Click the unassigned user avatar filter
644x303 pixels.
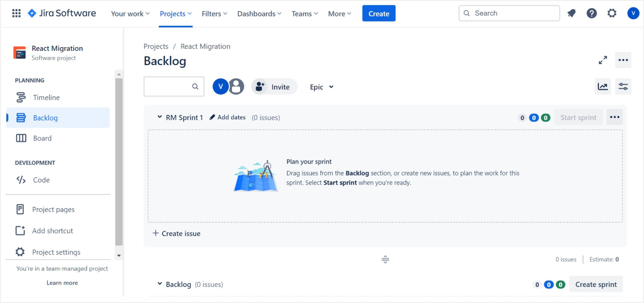point(237,87)
